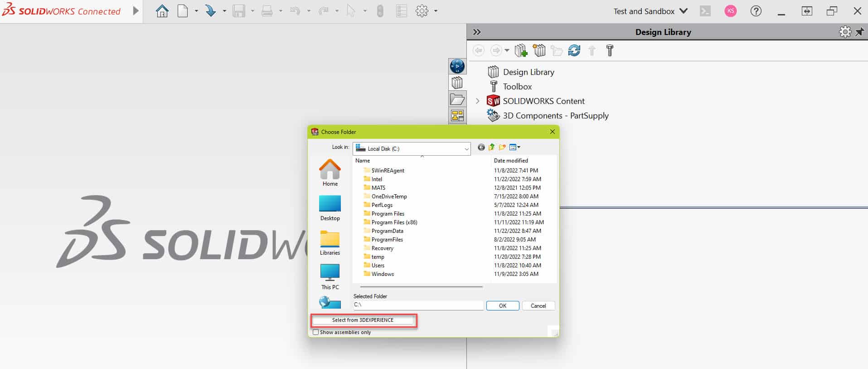The height and width of the screenshot is (369, 868).
Task: Open a file using the Open arrow icon
Action: pyautogui.click(x=210, y=11)
